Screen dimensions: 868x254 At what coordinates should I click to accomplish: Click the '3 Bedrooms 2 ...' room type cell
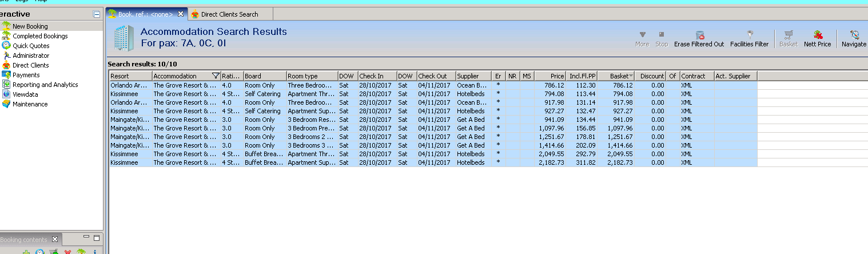pos(312,137)
